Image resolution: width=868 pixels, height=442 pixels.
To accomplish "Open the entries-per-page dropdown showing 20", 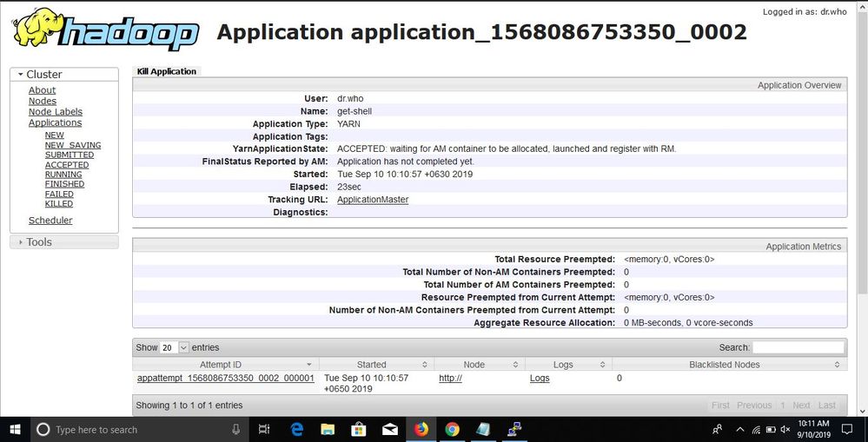I will [x=175, y=347].
